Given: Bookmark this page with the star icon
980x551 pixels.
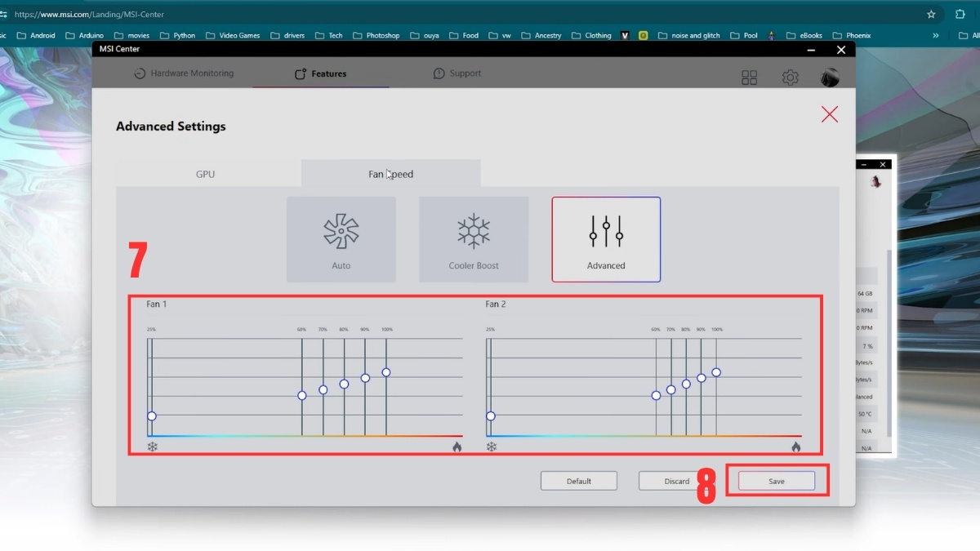Looking at the screenshot, I should click(x=931, y=14).
